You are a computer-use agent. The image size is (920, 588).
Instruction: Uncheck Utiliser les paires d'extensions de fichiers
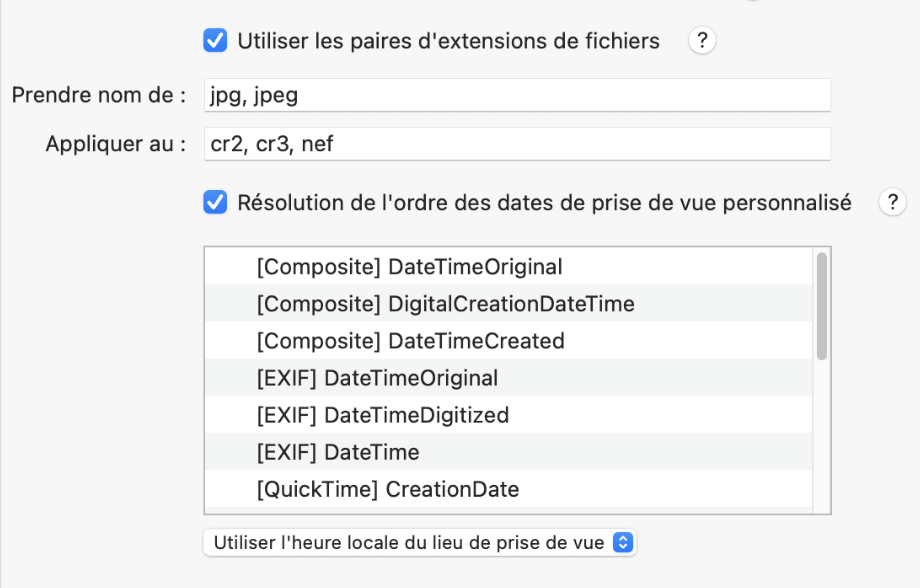click(215, 41)
